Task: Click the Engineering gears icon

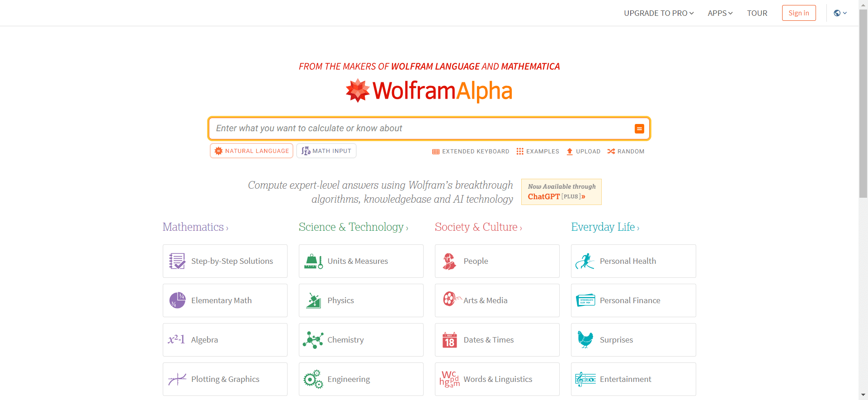Action: click(x=312, y=379)
